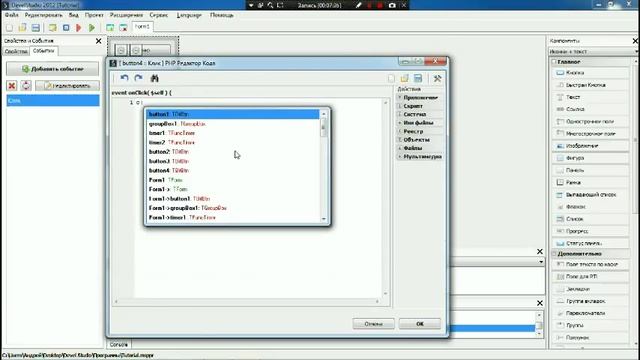640x360 pixels.
Task: Open the dropdown in panel behind dialog
Action: (541, 262)
